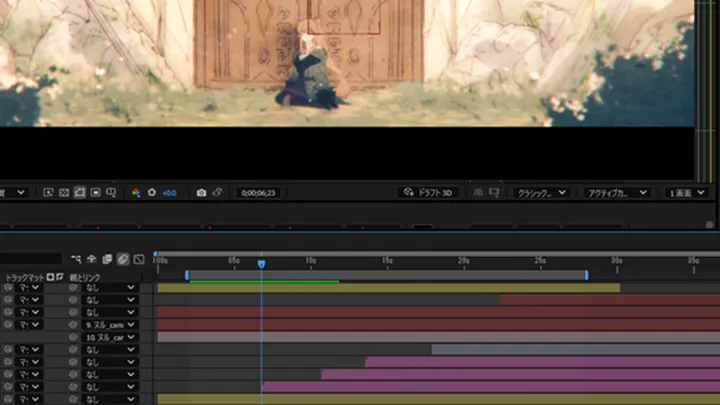
Task: Open the 1 画面 view layout dropdown
Action: pyautogui.click(x=687, y=193)
